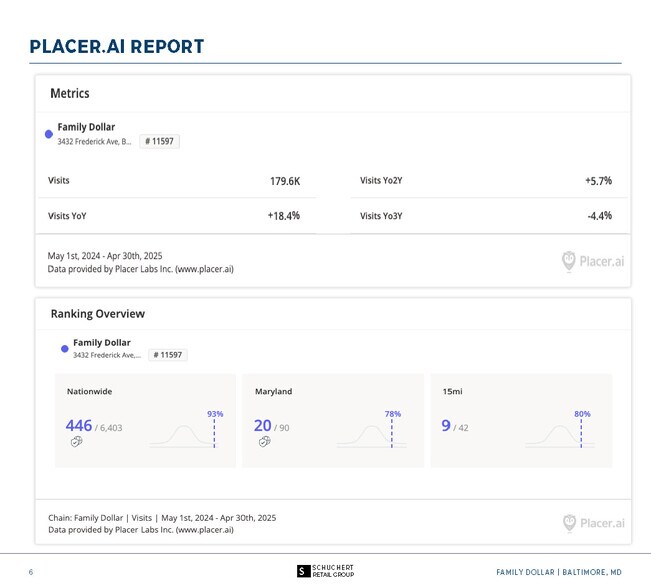
Task: Click the Family Dollar name in Ranking Overview
Action: [x=102, y=343]
